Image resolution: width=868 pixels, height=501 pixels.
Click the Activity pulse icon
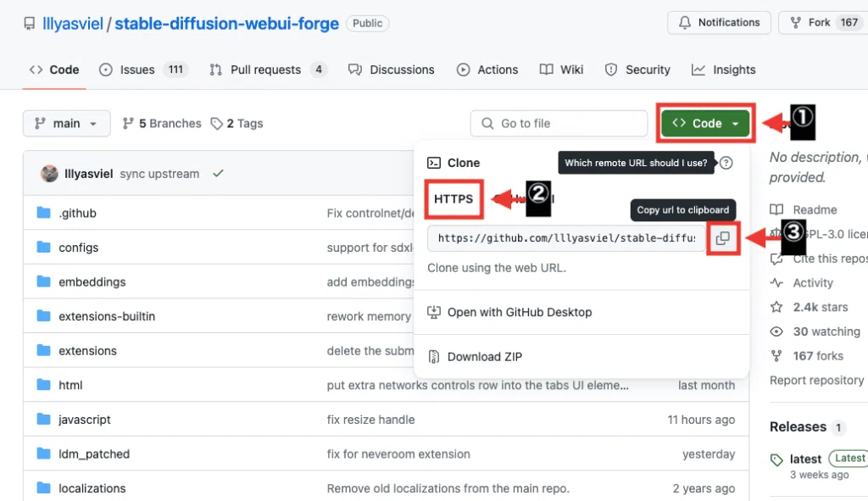(776, 283)
